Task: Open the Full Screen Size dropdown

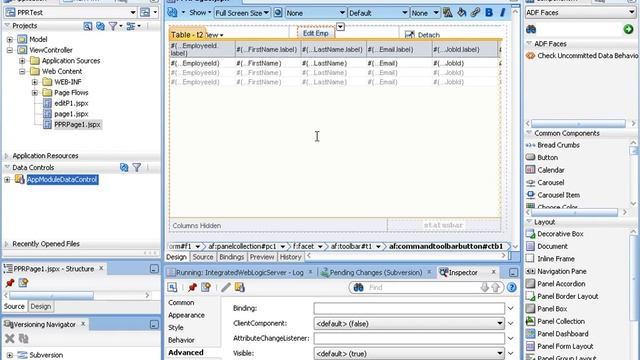Action: pos(266,13)
